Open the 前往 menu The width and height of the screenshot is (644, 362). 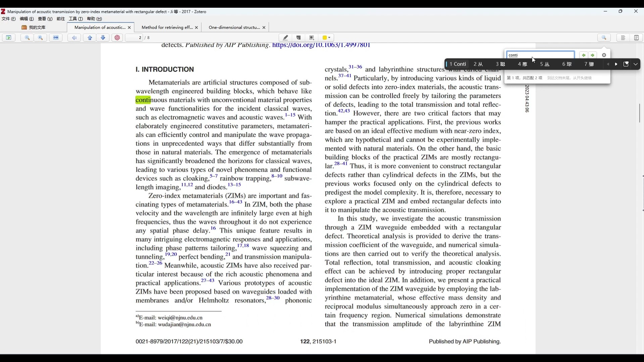[x=61, y=19]
